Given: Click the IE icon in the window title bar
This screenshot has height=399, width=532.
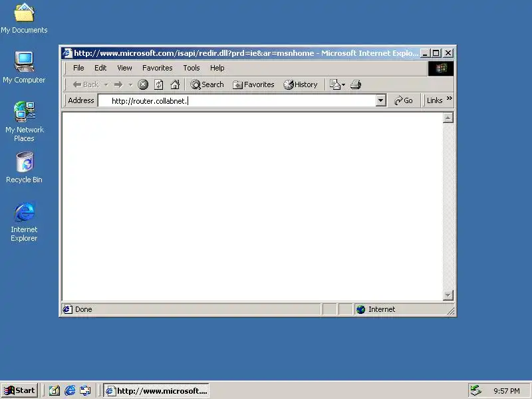Looking at the screenshot, I should point(68,53).
